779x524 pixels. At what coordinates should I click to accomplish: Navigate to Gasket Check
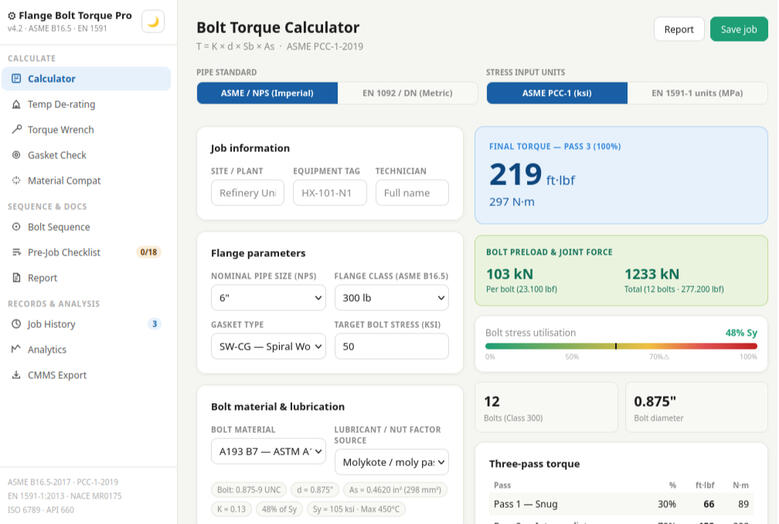coord(86,154)
